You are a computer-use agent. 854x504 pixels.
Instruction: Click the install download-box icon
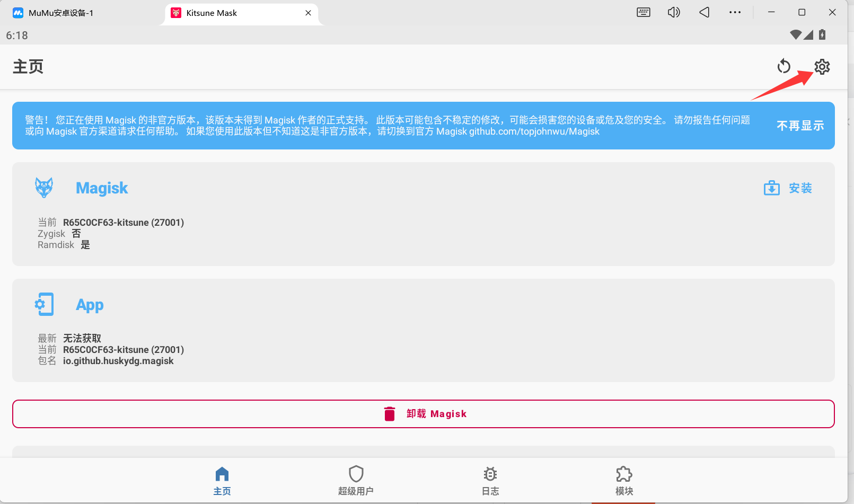point(771,188)
